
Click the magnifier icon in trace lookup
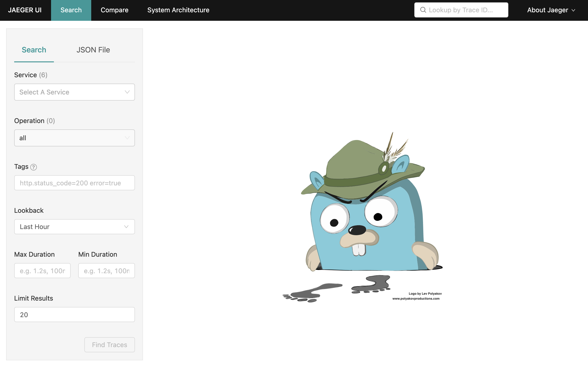(423, 10)
